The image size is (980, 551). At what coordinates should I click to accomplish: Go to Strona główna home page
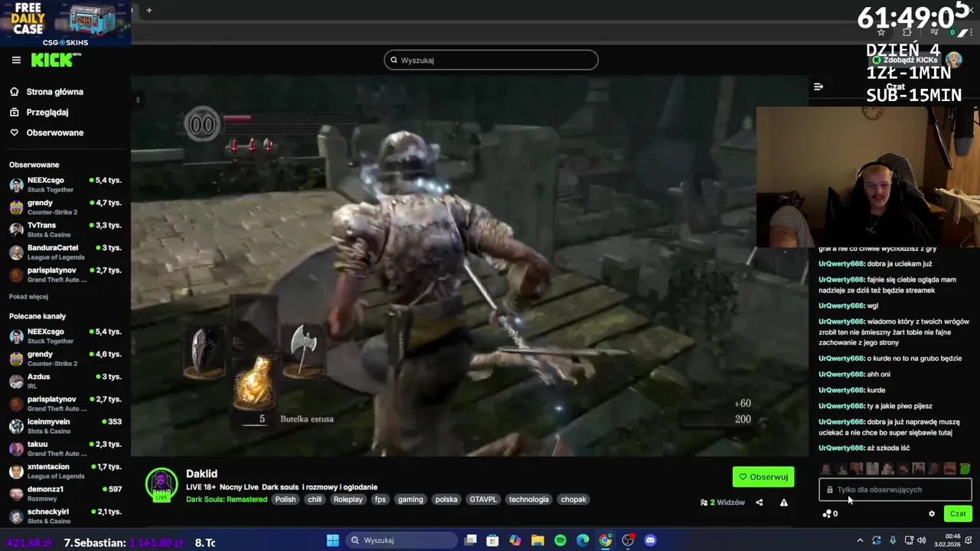point(54,92)
